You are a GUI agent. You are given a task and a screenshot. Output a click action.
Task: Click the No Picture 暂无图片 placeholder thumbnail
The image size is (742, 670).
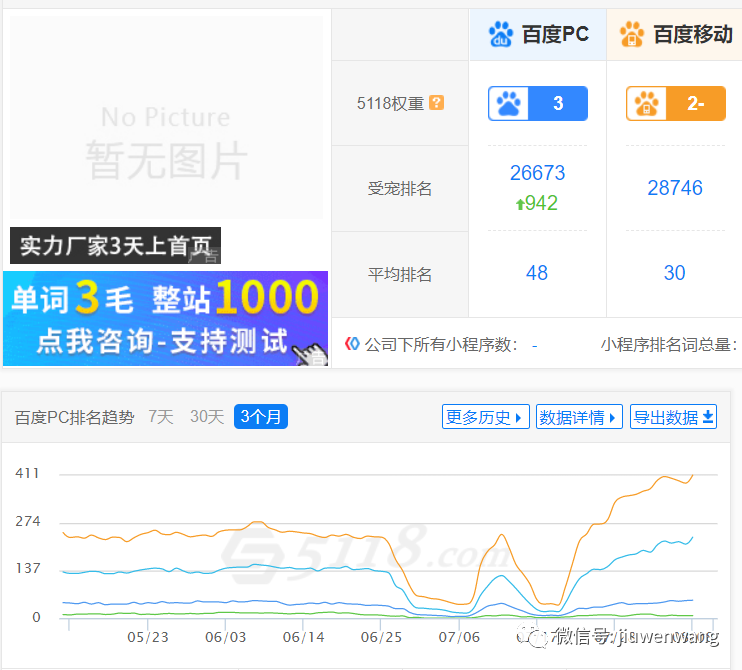(x=166, y=117)
